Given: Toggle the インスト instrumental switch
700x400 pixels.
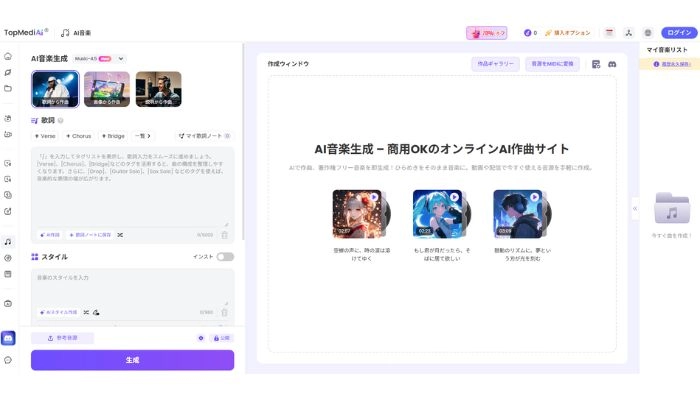Looking at the screenshot, I should coord(225,257).
